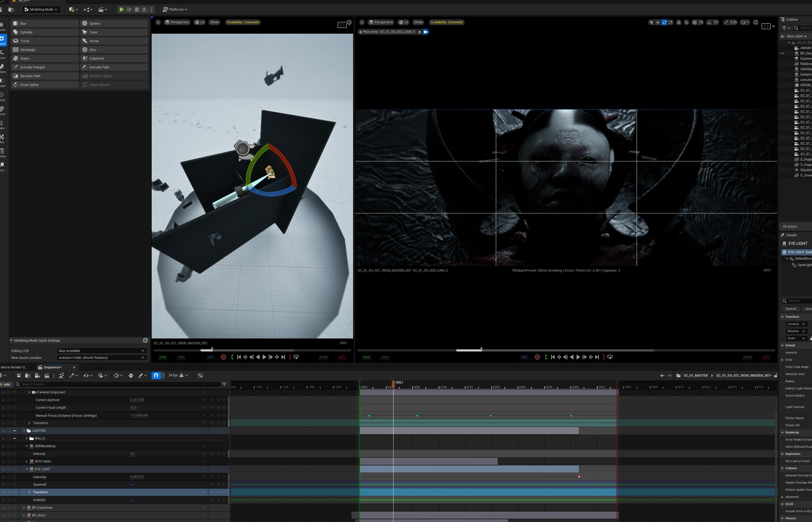Open the Modeling Mode dropdown

[x=41, y=10]
